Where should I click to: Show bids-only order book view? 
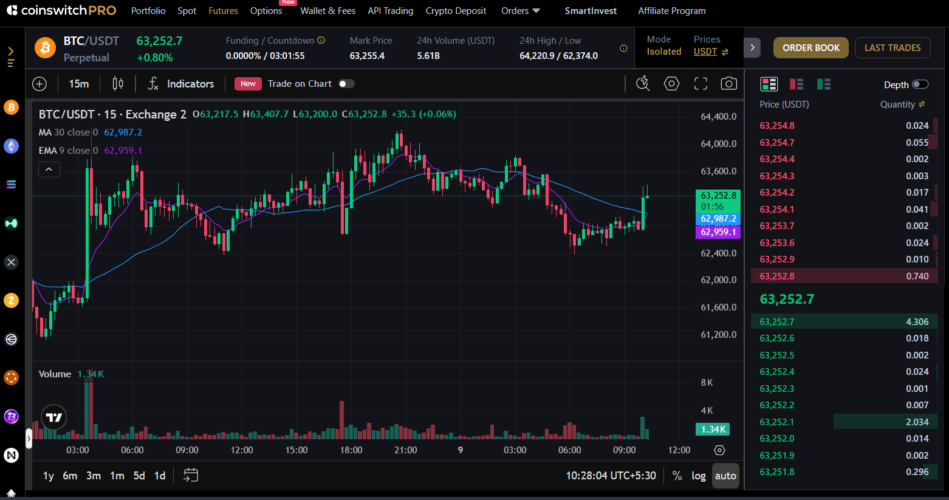[824, 84]
